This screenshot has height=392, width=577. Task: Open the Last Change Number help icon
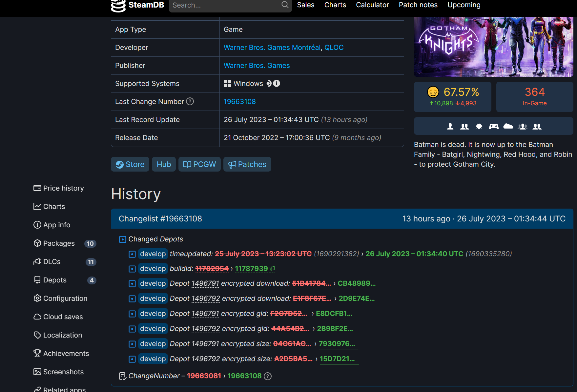190,102
